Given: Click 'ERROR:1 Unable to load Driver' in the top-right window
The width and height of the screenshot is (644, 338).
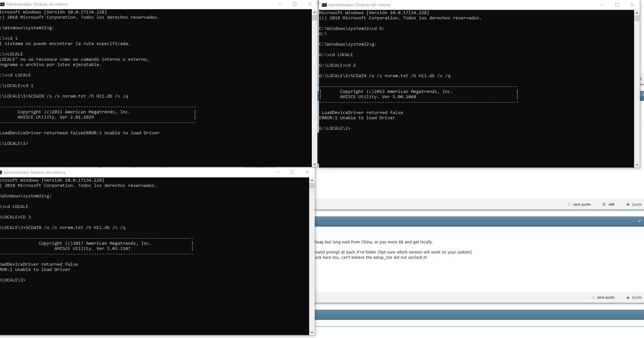Looking at the screenshot, I should click(x=357, y=118).
